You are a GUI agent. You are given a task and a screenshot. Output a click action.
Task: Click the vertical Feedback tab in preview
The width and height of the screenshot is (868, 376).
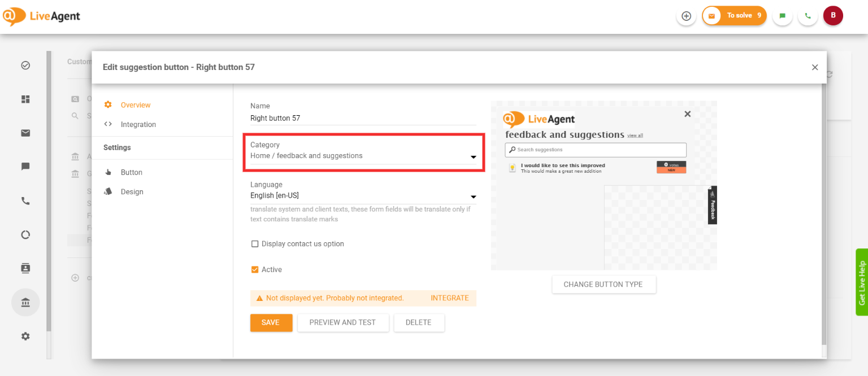click(x=713, y=205)
